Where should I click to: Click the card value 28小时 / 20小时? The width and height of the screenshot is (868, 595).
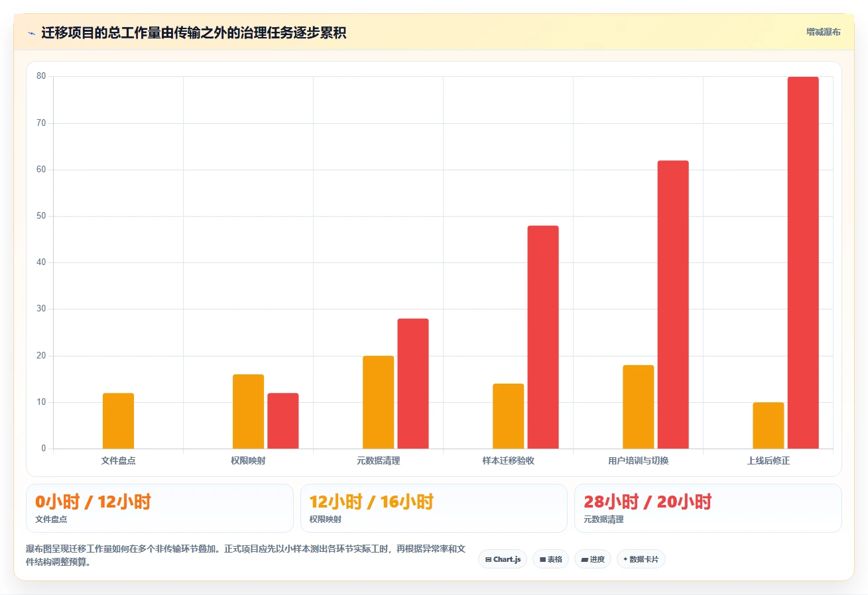(x=648, y=502)
